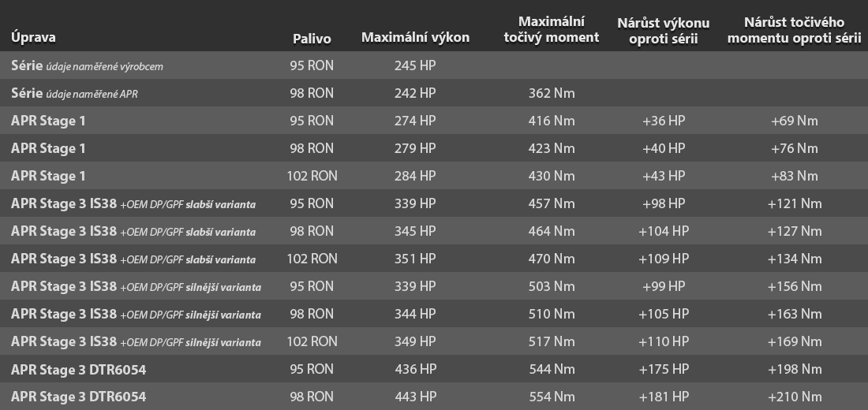Click the 436 HP power value
The height and width of the screenshot is (410, 868).
click(x=415, y=369)
